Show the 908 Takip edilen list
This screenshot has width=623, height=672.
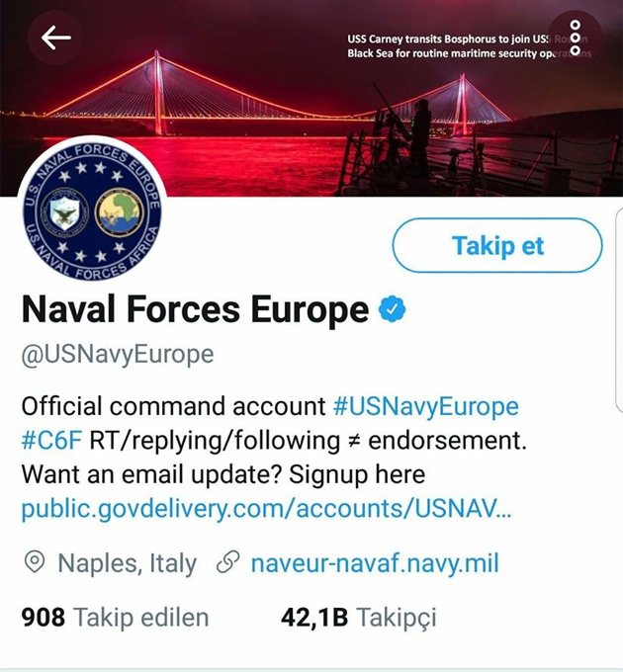coord(115,618)
